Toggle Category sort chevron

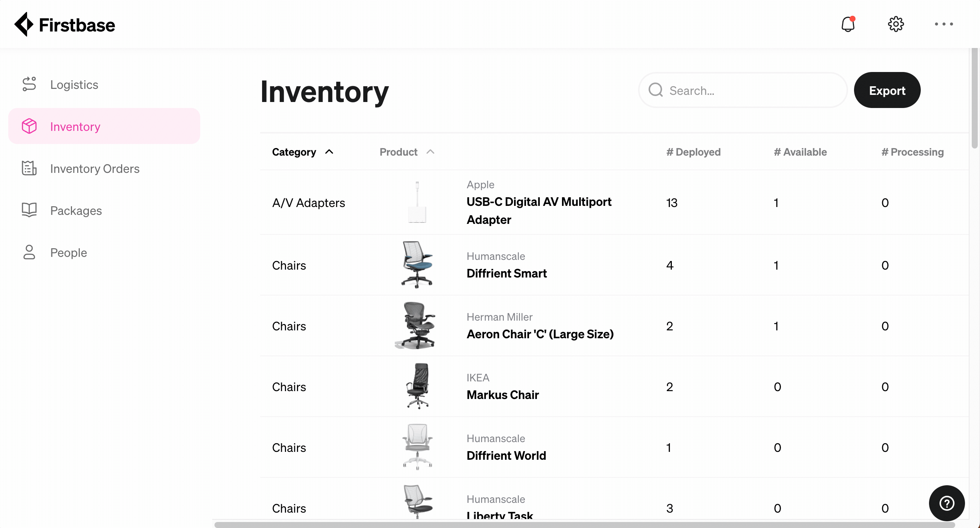(x=329, y=152)
